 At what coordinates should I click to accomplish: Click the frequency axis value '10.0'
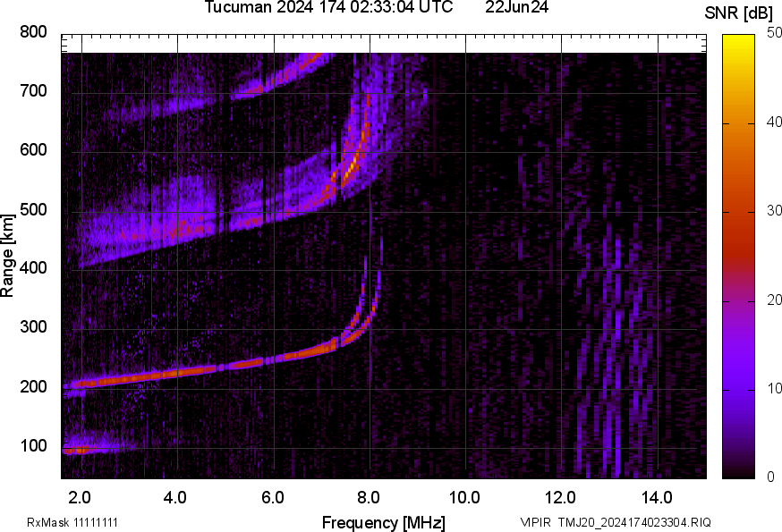[x=464, y=497]
